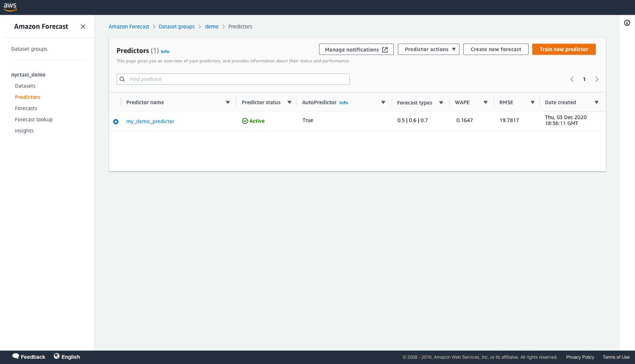Go to next page of predictors
This screenshot has width=635, height=364.
coord(597,79)
